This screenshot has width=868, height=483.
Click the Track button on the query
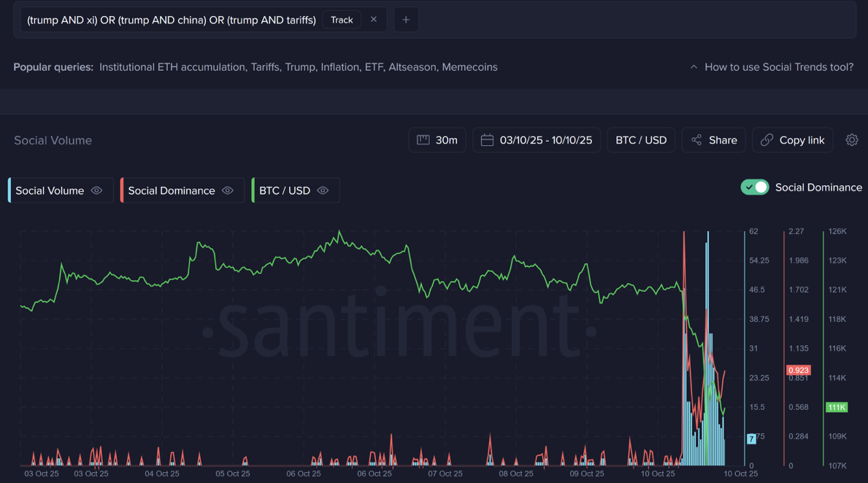tap(341, 20)
